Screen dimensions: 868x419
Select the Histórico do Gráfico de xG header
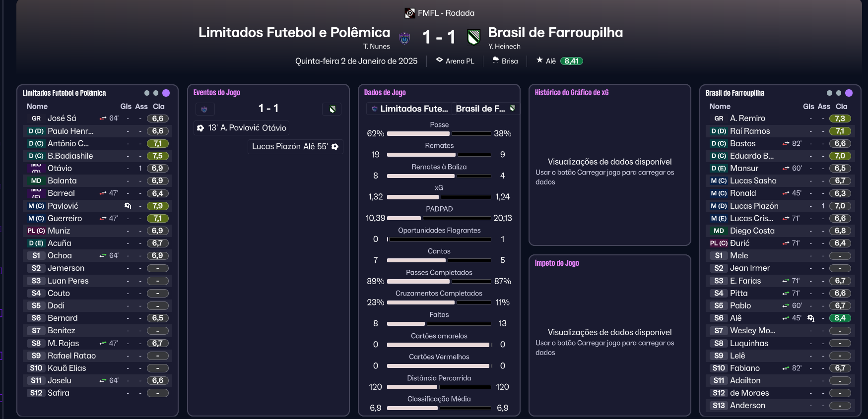[571, 92]
